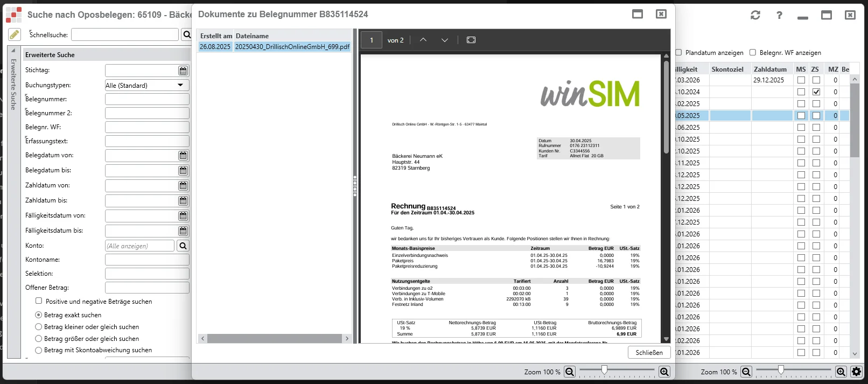Select Betrag größer oder gleich suchen

click(x=38, y=339)
